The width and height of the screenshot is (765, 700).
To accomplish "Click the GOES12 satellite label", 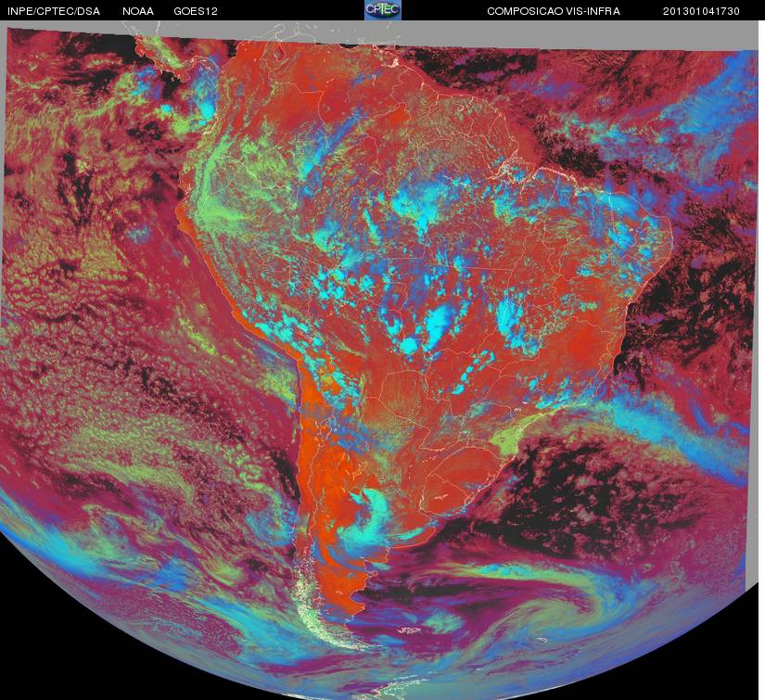I will click(196, 11).
